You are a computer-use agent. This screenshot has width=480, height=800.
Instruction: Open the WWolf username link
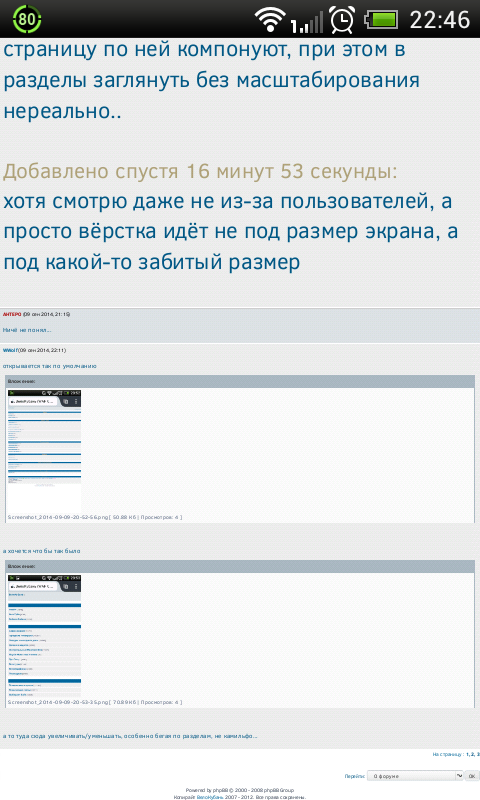pos(10,350)
